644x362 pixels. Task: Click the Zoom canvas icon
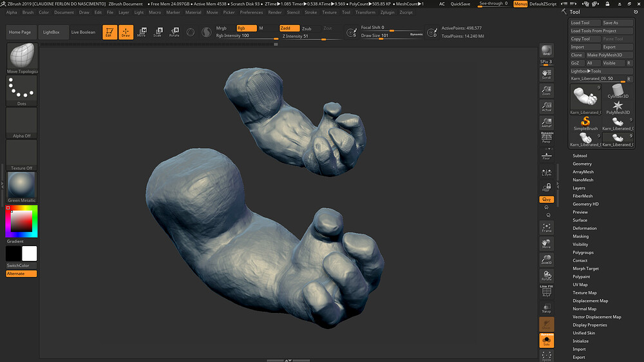546,90
